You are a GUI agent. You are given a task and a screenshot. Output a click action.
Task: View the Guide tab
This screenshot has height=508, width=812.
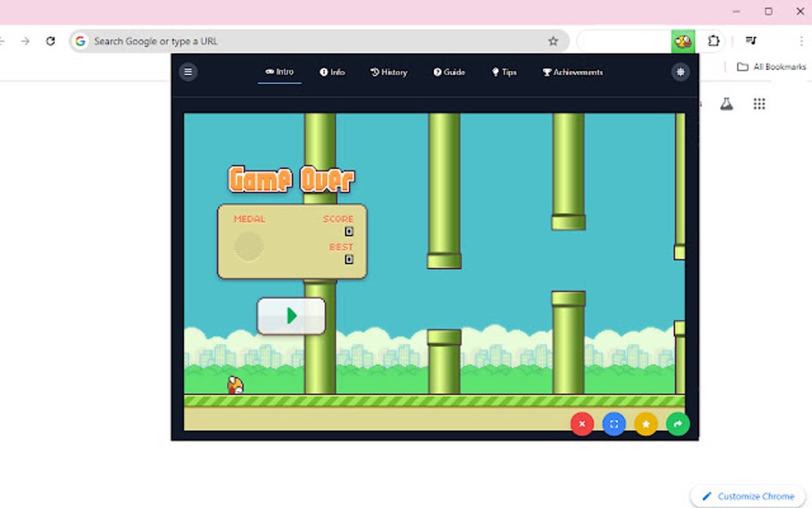coord(449,72)
